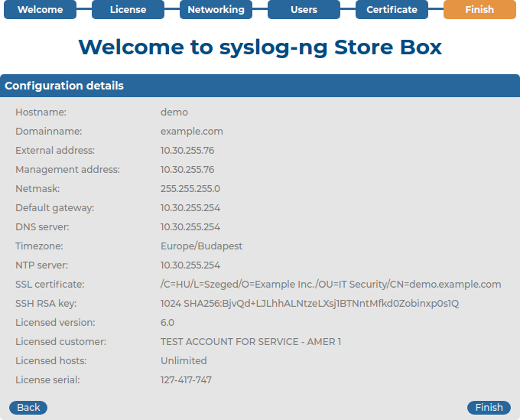Click the Licensed version label
The width and height of the screenshot is (520, 420).
55,323
